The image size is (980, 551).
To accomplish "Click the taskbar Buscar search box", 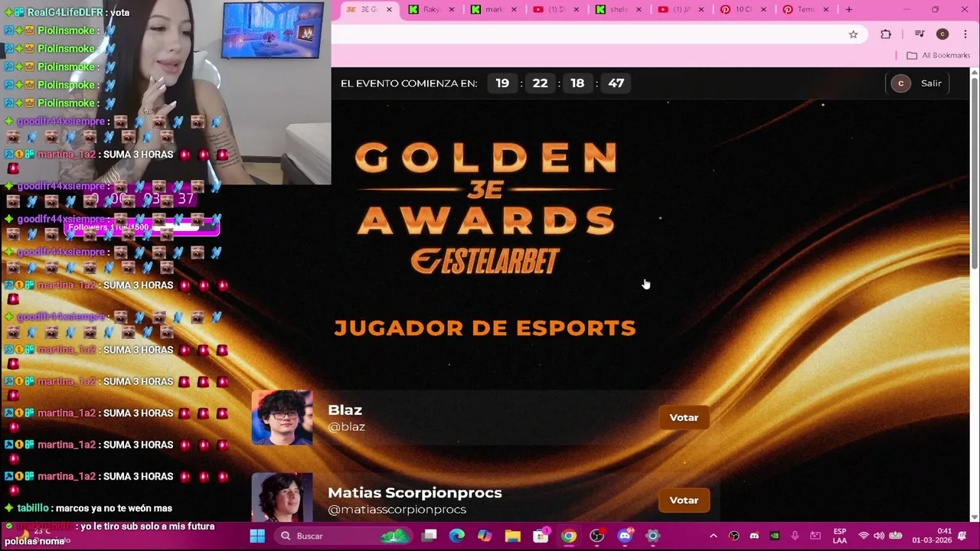I will (x=345, y=536).
